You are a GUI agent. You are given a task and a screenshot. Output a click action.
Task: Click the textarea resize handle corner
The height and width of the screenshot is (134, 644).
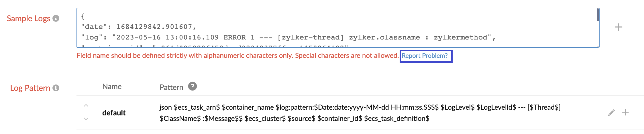(x=598, y=46)
